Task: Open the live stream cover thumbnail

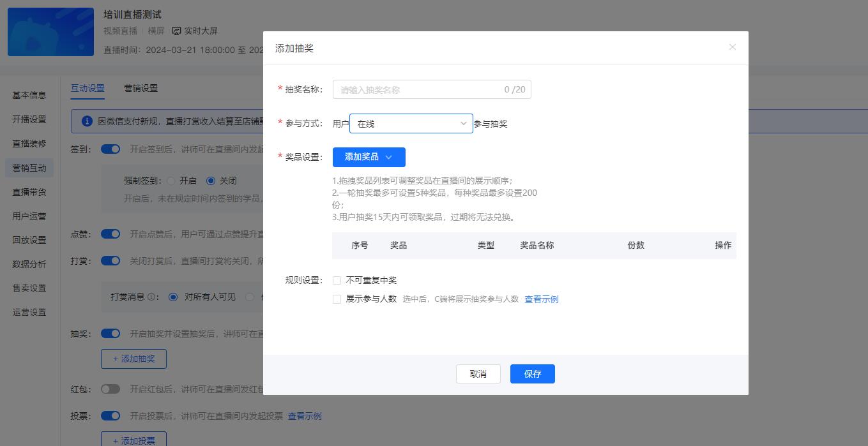Action: click(x=50, y=32)
